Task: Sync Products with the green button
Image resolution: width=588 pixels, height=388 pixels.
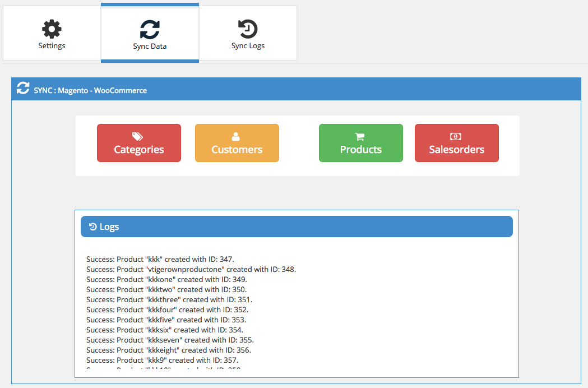Action: coord(361,143)
